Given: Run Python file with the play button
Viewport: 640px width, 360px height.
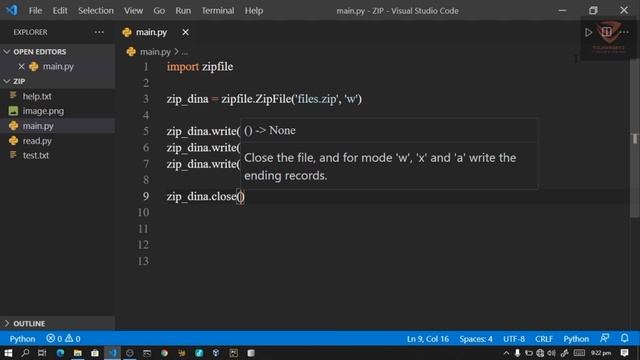Looking at the screenshot, I should [x=588, y=32].
